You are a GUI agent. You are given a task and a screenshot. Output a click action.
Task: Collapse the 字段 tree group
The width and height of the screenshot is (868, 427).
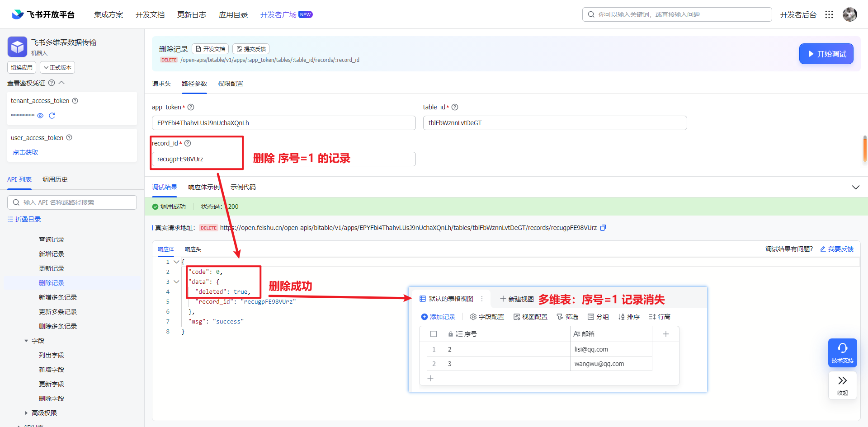click(x=26, y=341)
